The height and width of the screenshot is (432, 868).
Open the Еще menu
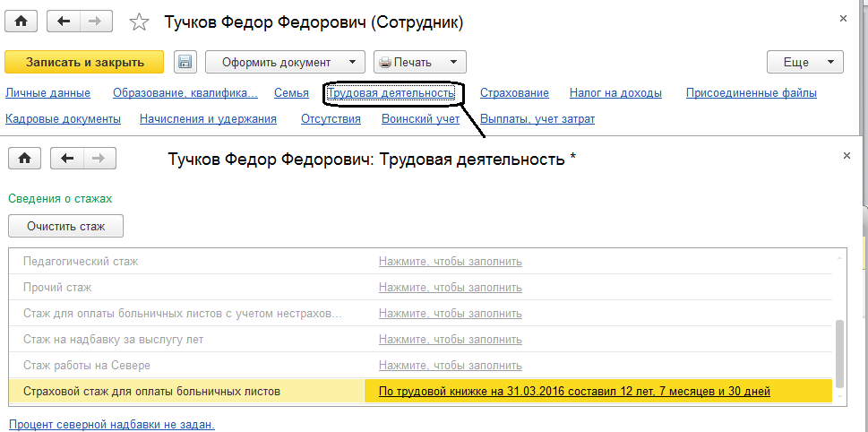pyautogui.click(x=805, y=62)
